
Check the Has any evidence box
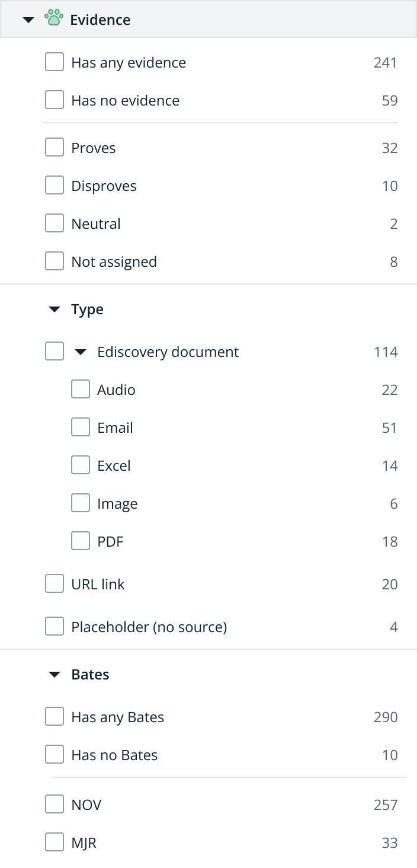[54, 62]
